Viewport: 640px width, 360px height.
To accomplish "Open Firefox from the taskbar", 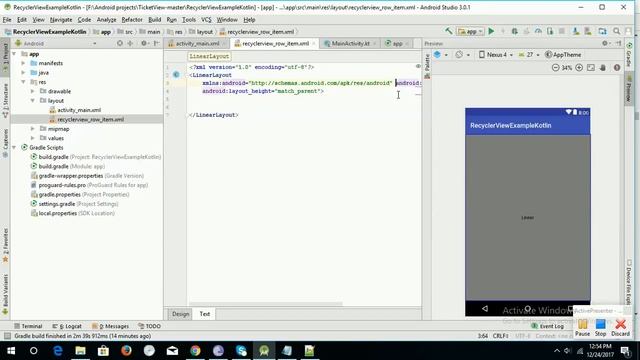I will click(126, 351).
